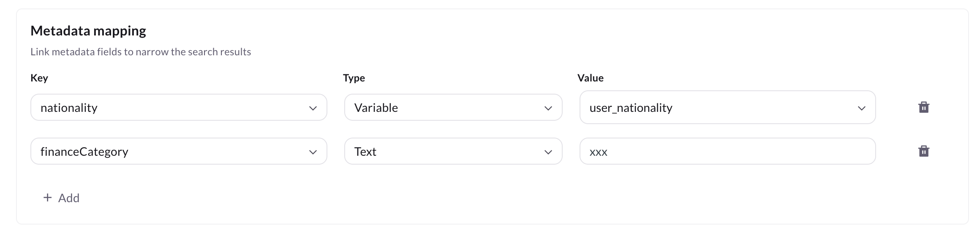980x233 pixels.
Task: Click the chevron in the Variable type field
Action: click(x=548, y=108)
